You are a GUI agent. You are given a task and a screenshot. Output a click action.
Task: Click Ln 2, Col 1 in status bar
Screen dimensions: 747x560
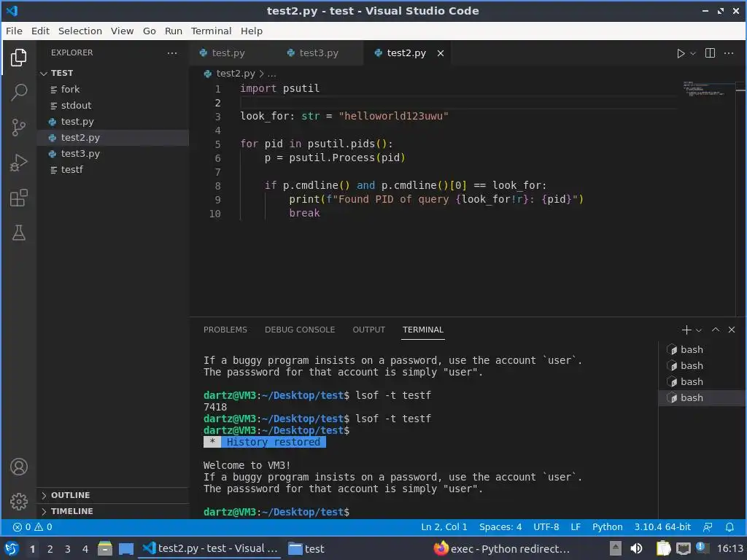tap(444, 527)
